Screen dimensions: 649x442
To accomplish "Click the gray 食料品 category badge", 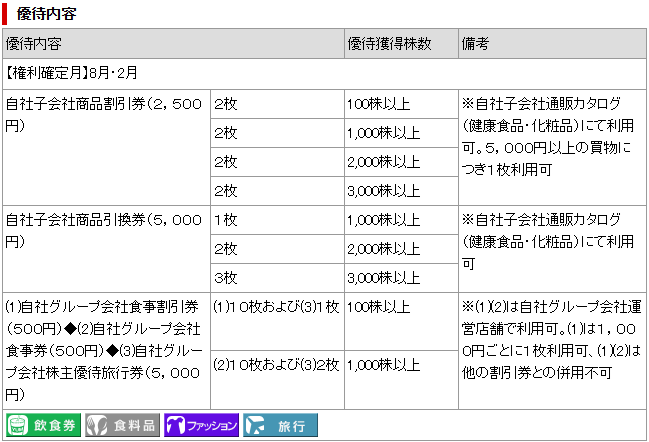I will pyautogui.click(x=123, y=425).
